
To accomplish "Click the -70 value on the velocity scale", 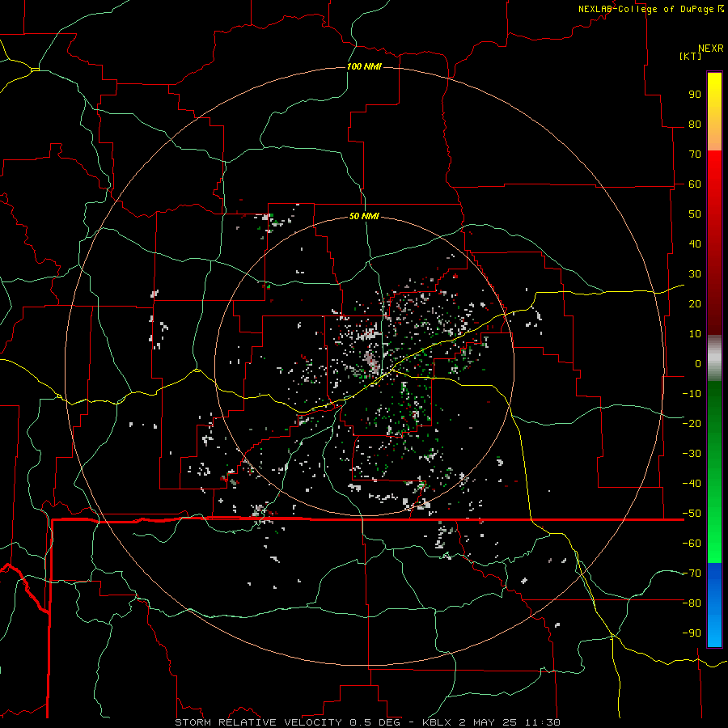I will [x=692, y=574].
